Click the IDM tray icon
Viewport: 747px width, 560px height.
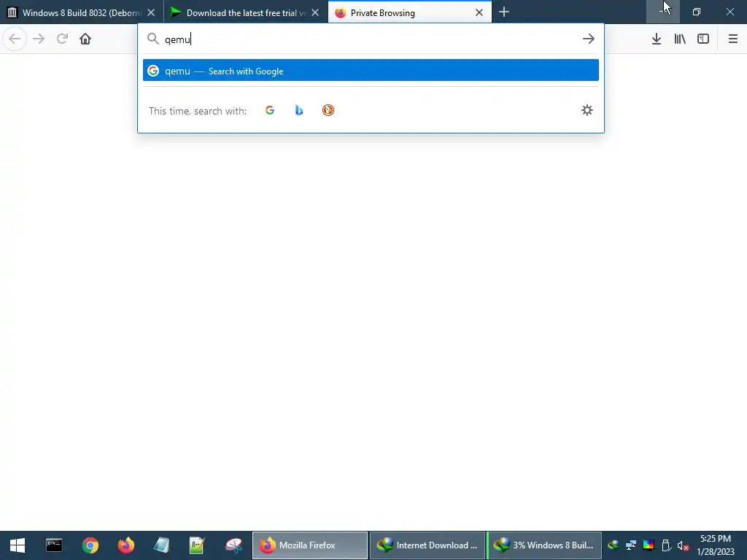click(x=614, y=545)
